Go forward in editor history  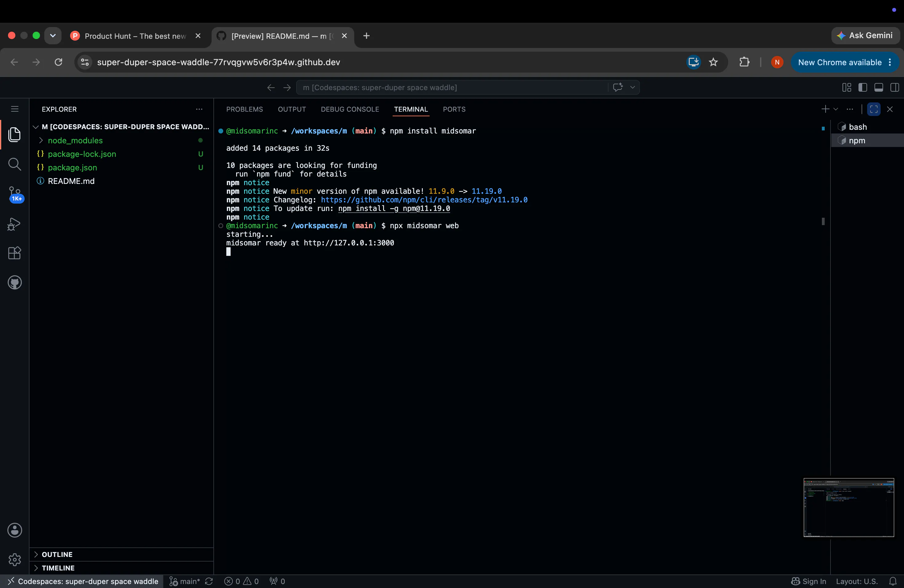287,87
